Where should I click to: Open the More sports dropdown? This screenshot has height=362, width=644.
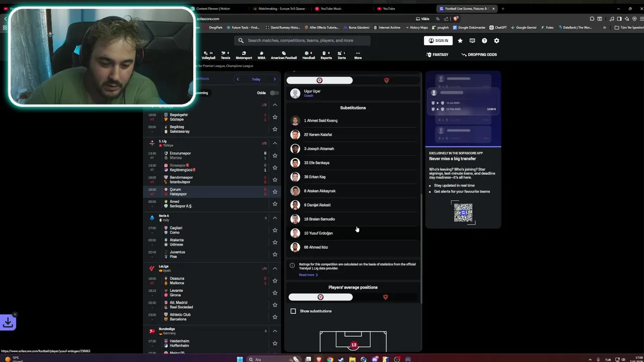(x=358, y=55)
